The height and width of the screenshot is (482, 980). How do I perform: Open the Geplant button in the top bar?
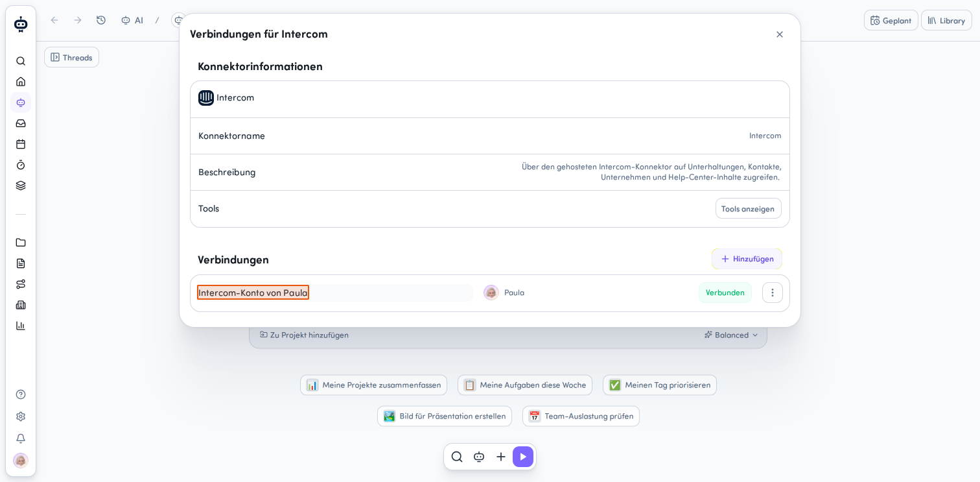[891, 20]
